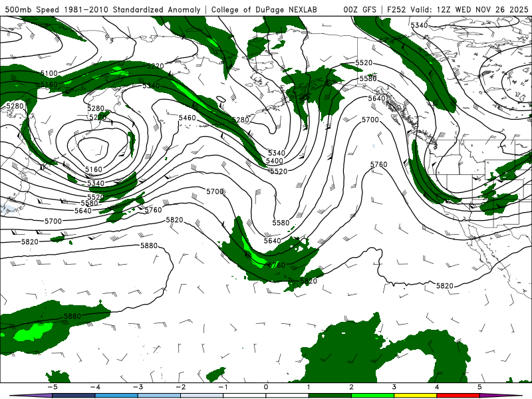Click the '4' colorbar tick label
Screen dimensions: 532x399
(x=437, y=387)
